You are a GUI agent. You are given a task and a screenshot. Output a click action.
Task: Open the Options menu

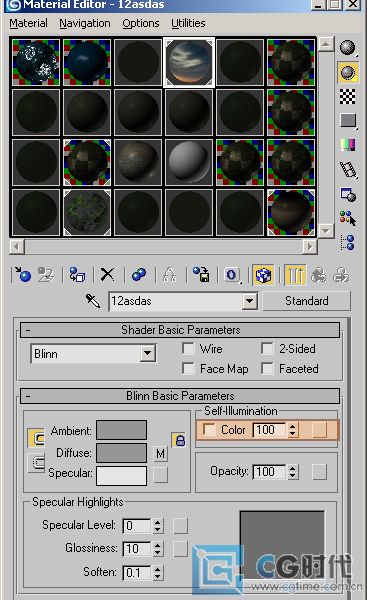(141, 23)
